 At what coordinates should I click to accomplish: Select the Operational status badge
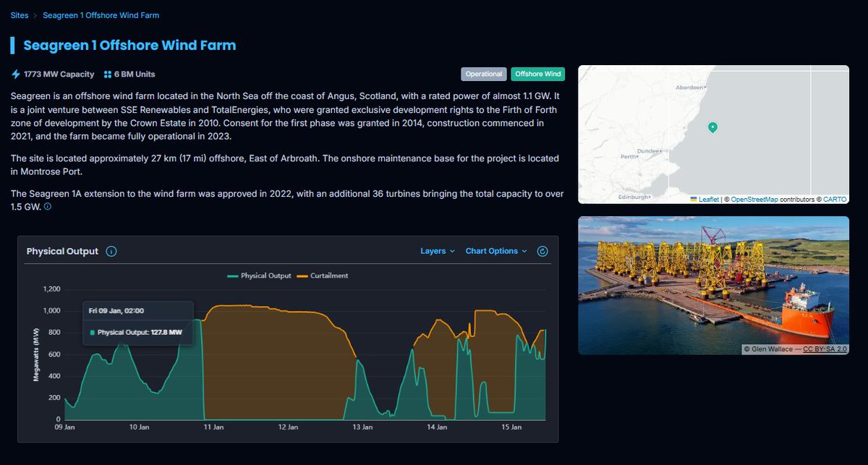coord(484,74)
